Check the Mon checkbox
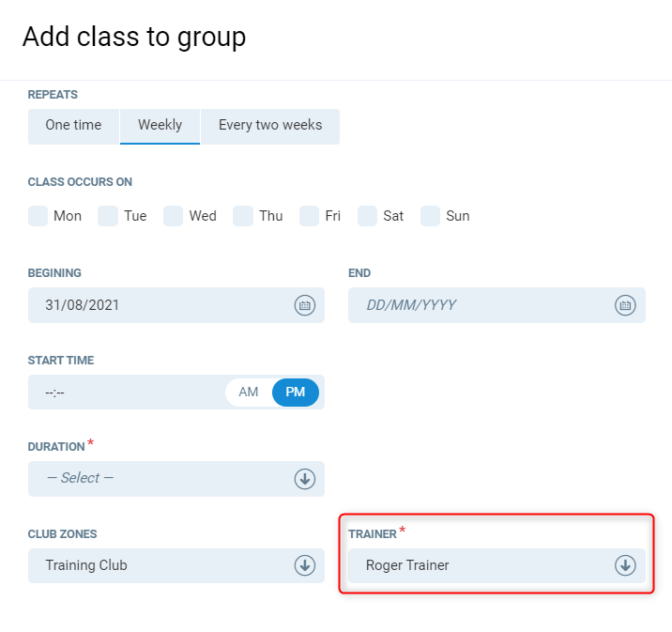This screenshot has width=672, height=632. pyautogui.click(x=38, y=216)
